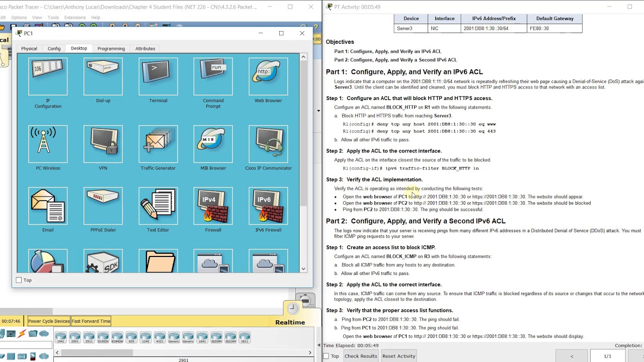The width and height of the screenshot is (644, 362).
Task: Open the IP Configuration app
Action: pos(48,76)
